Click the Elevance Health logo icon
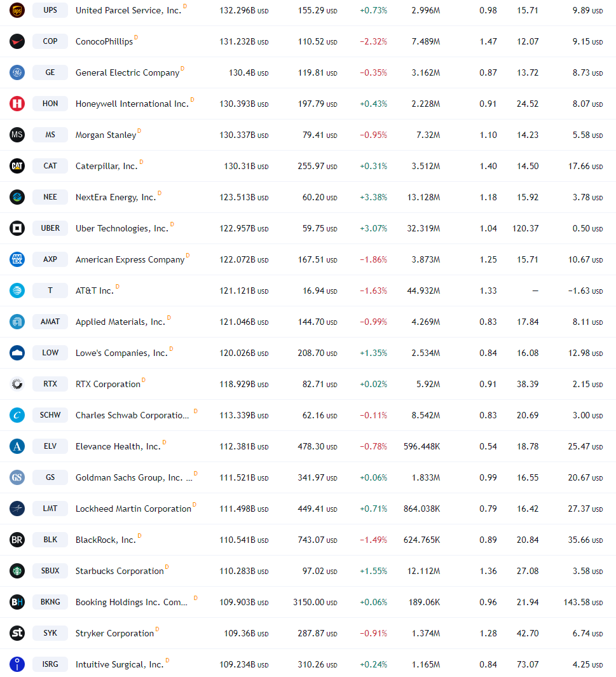616x677 pixels. (x=17, y=446)
